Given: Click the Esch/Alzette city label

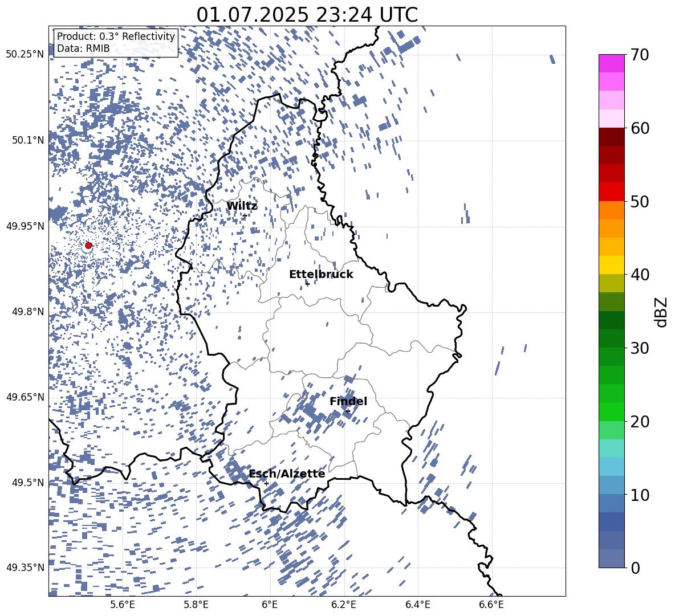Looking at the screenshot, I should 287,474.
